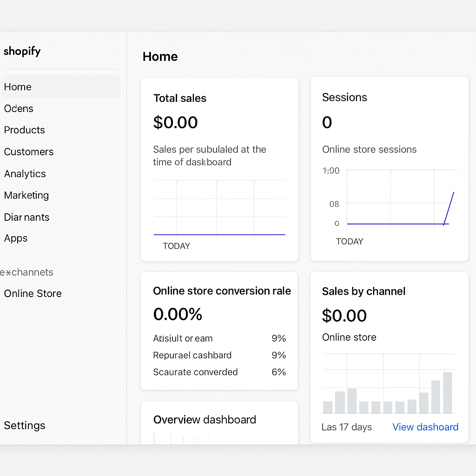Click the Online store conversion rate card

[x=219, y=330]
